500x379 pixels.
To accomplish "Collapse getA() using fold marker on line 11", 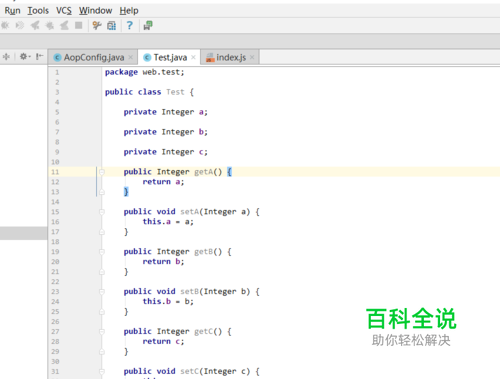I will 102,172.
